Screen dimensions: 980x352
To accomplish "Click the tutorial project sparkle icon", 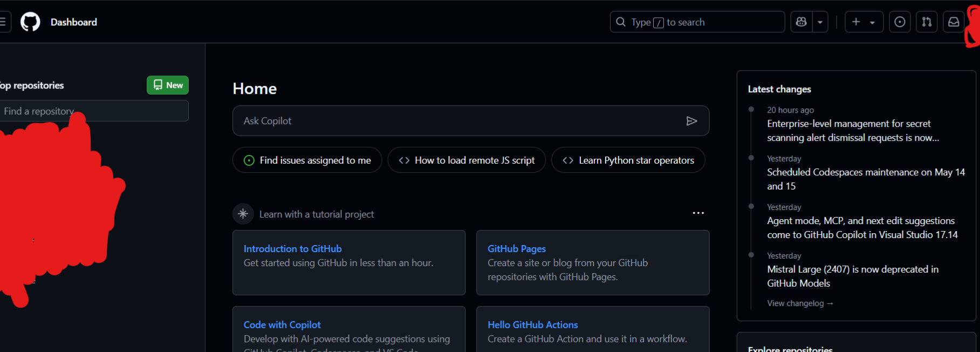I will 243,214.
